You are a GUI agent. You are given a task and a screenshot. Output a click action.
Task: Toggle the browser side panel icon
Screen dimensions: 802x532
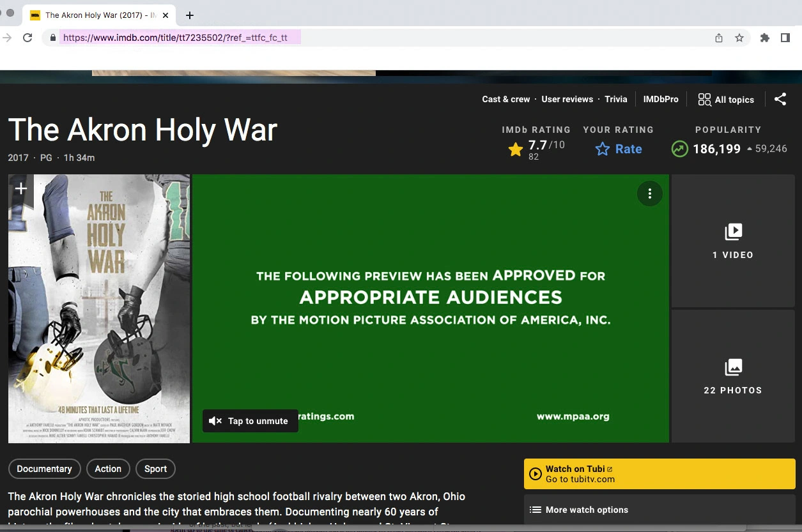point(785,38)
